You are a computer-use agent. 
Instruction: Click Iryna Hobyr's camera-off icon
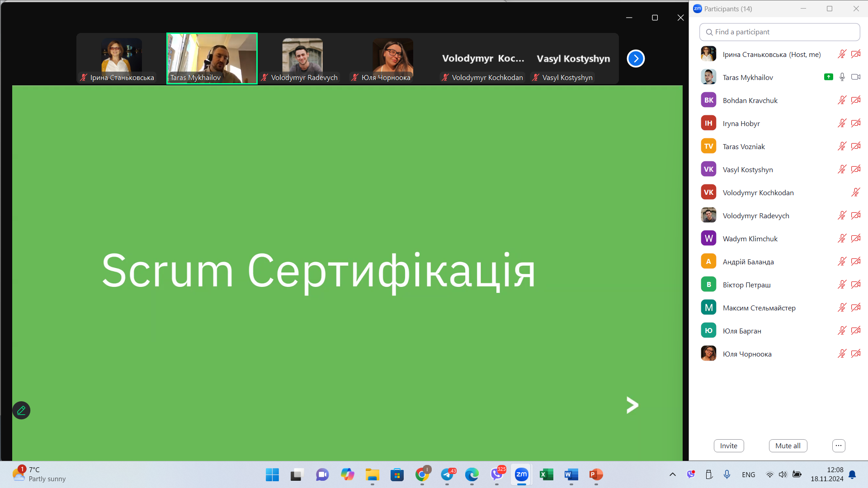[855, 123]
